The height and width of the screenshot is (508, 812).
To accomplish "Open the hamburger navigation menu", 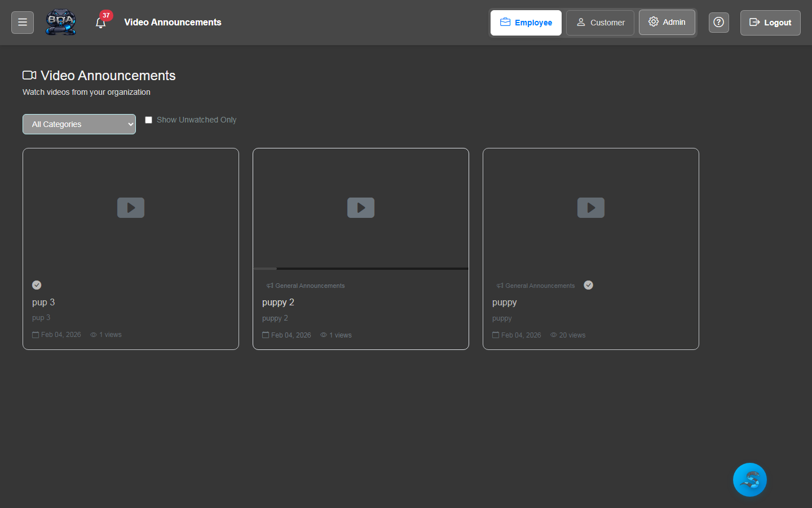I will (22, 22).
